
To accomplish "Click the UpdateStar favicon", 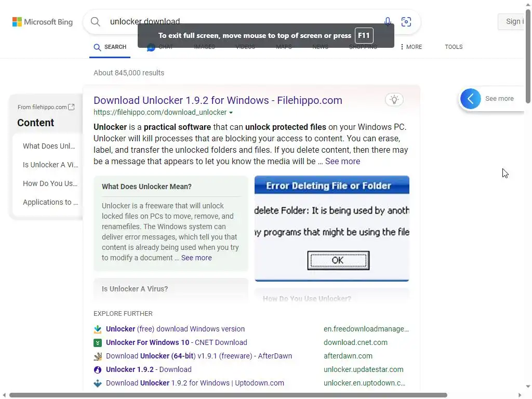I will pyautogui.click(x=98, y=370).
